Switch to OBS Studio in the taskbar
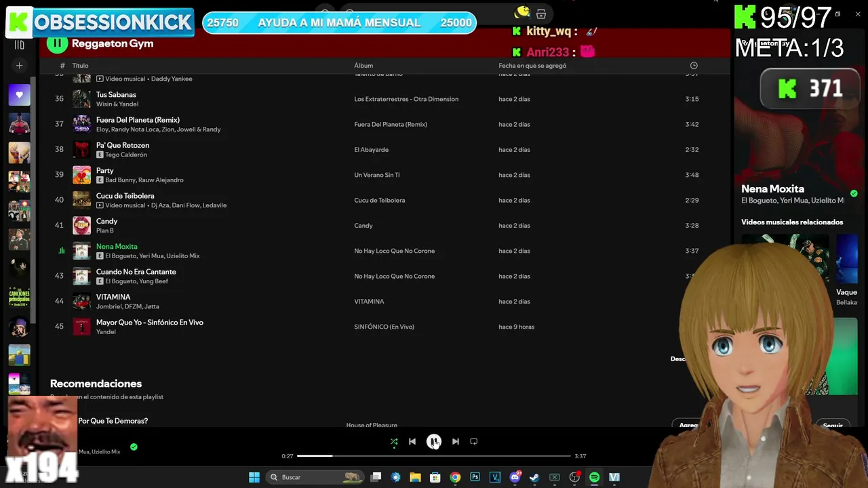The height and width of the screenshot is (488, 868). coord(574,477)
